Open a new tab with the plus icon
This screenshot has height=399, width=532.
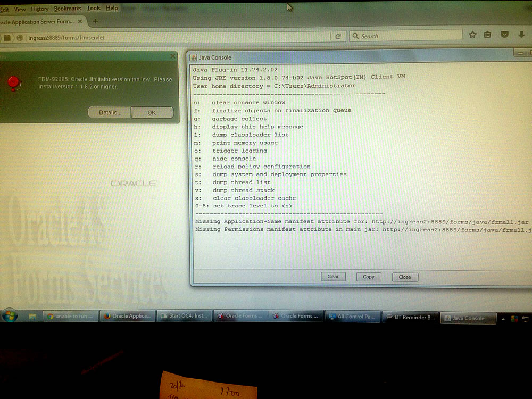95,21
